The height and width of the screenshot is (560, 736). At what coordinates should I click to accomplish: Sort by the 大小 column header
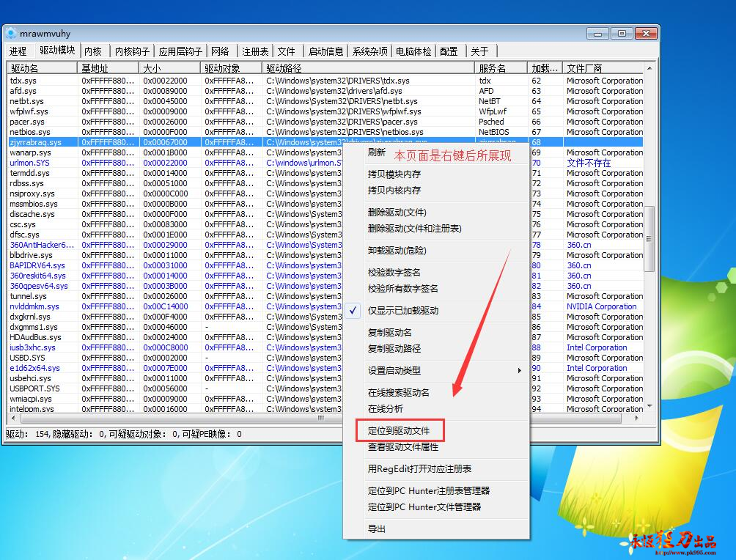tap(170, 68)
